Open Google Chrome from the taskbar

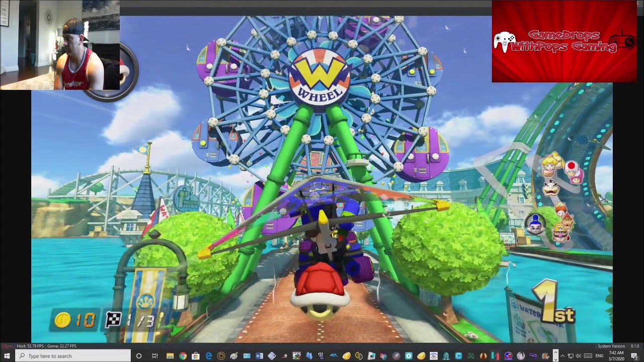(x=183, y=356)
